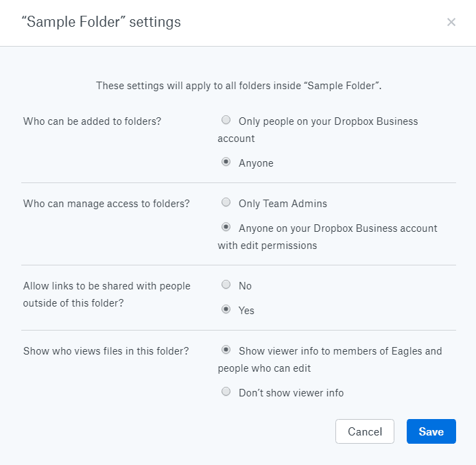
Task: Choose 'No' for sharing links outside folder
Action: pos(226,285)
